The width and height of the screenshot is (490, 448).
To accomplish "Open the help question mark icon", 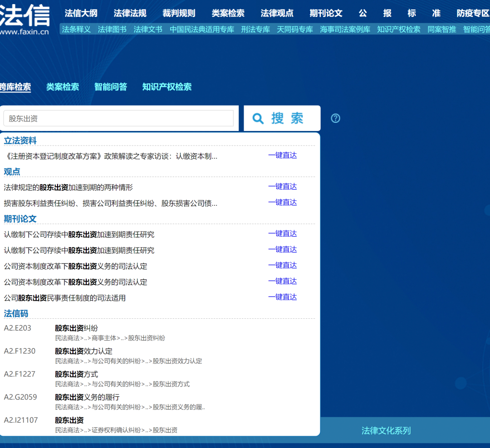I will pos(335,118).
